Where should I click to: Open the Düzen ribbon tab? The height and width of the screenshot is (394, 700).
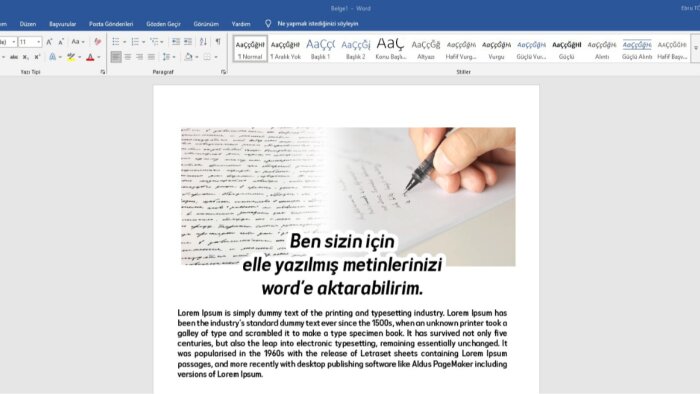click(x=28, y=24)
